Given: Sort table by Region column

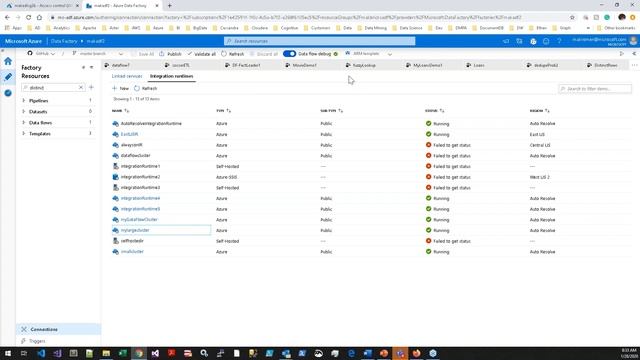Looking at the screenshot, I should 539,111.
